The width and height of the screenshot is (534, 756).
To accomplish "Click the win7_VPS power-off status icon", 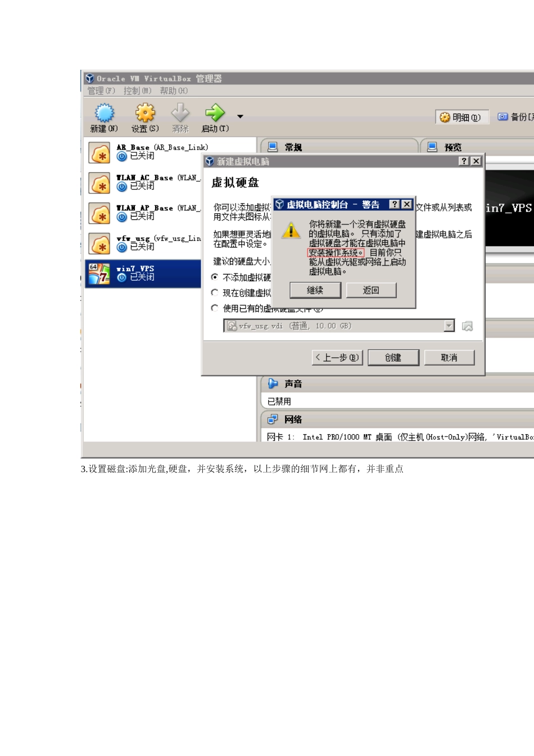I will 122,277.
